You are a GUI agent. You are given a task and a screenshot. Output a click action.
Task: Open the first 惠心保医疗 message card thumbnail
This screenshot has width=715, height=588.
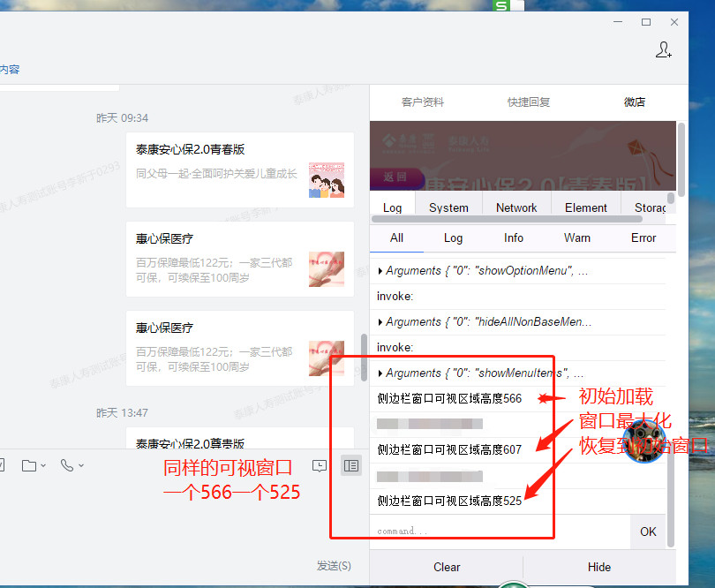coord(327,269)
